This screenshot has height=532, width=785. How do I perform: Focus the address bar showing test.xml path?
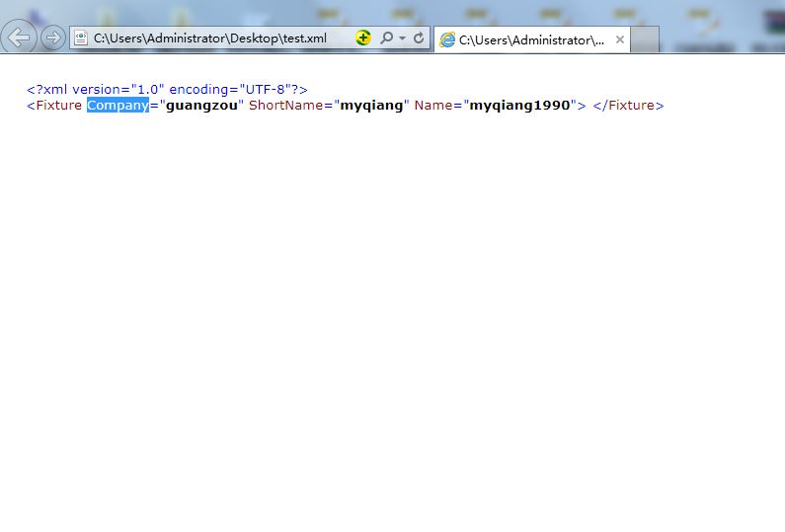210,38
